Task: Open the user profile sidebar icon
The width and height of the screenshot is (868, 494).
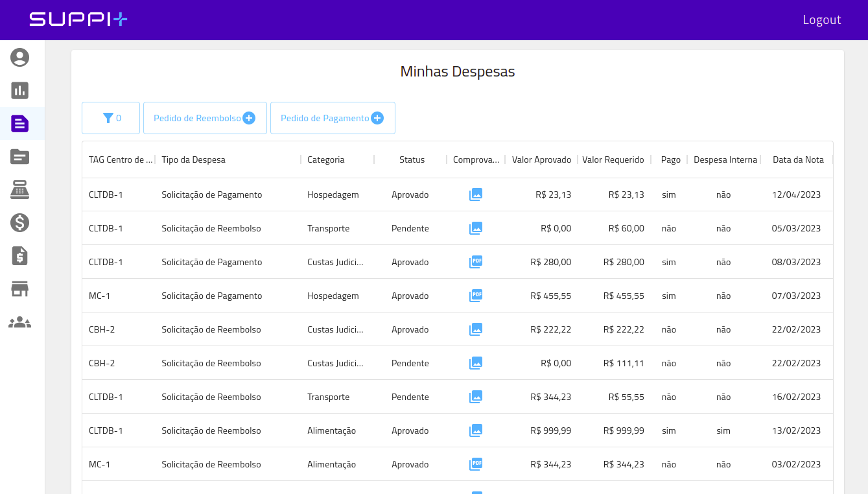Action: 20,58
